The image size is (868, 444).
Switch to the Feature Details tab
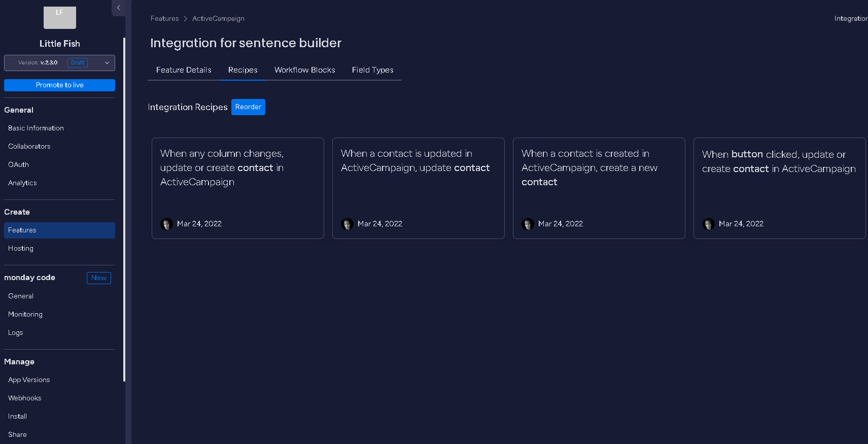point(184,70)
